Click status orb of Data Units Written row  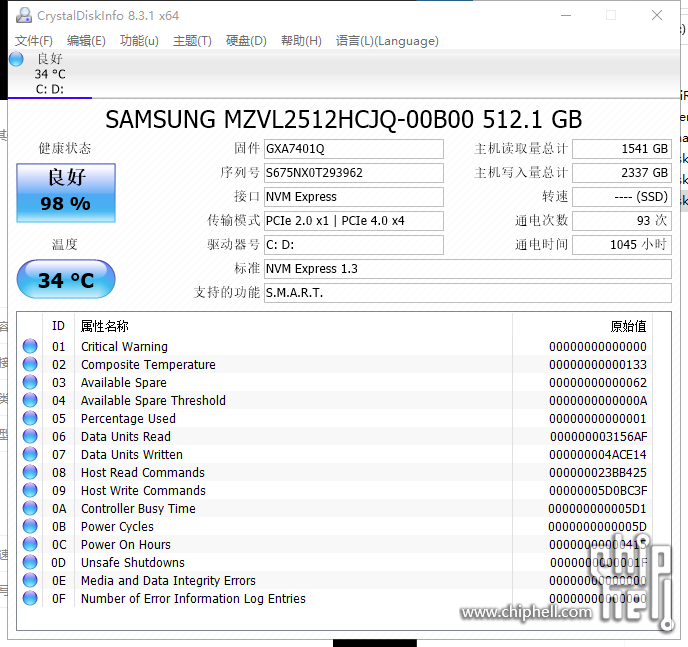[x=30, y=454]
